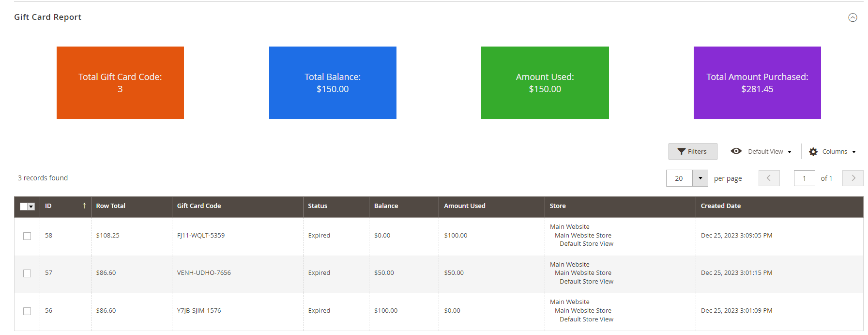Open the Filters panel
The image size is (868, 335).
[x=692, y=151]
